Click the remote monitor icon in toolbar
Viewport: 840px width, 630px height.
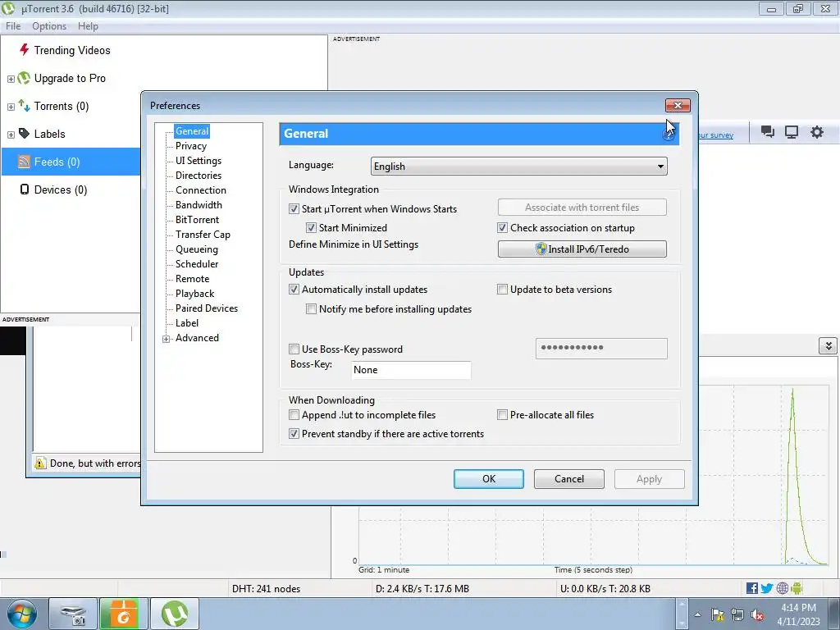(792, 132)
